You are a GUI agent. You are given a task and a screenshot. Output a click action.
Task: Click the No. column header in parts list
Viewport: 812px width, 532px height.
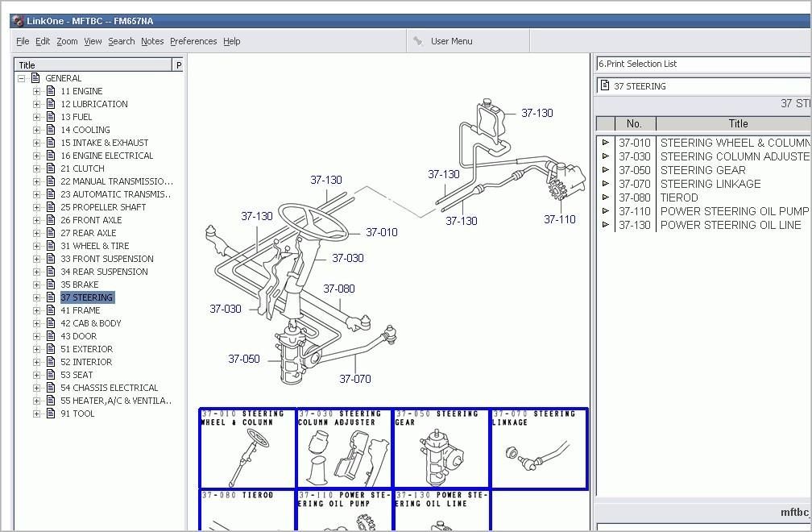(634, 123)
